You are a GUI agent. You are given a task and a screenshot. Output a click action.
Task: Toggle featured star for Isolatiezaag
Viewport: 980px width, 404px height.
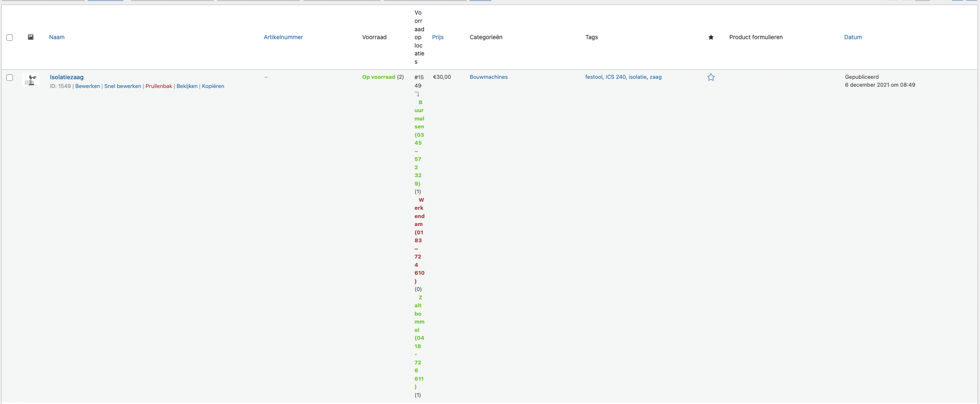click(x=711, y=77)
